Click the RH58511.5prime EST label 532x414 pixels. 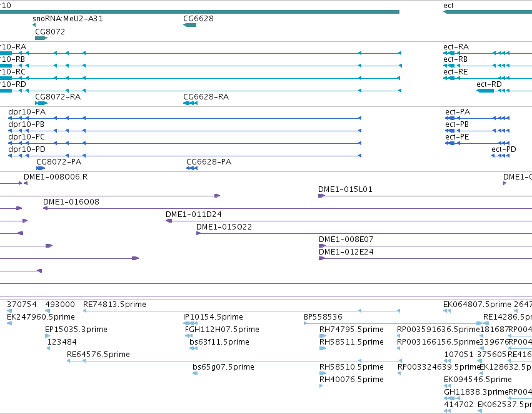pyautogui.click(x=351, y=342)
